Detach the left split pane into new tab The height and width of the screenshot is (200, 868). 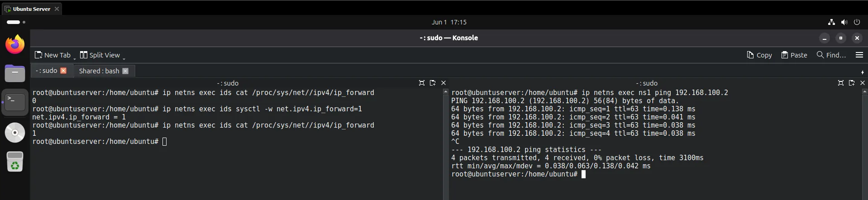click(x=433, y=83)
